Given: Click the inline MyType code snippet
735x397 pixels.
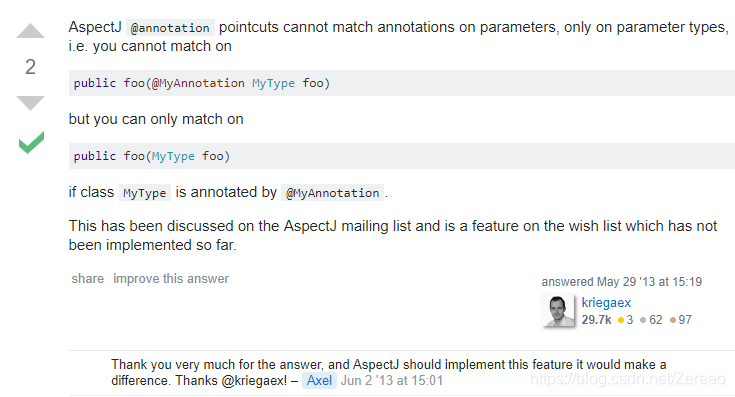Looking at the screenshot, I should pos(145,193).
